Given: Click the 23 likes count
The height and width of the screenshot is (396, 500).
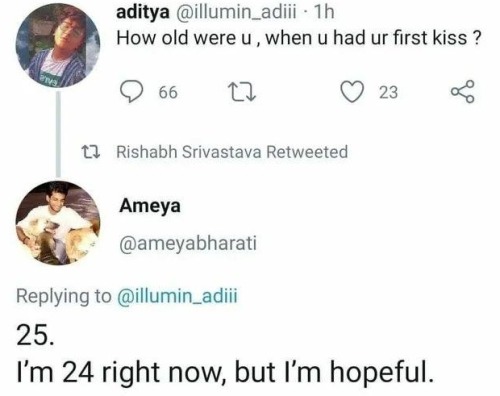Looking at the screenshot, I should (x=388, y=92).
